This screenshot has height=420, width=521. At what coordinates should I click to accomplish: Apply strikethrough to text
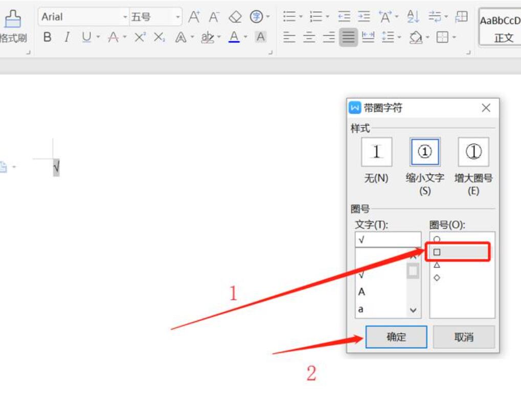114,37
